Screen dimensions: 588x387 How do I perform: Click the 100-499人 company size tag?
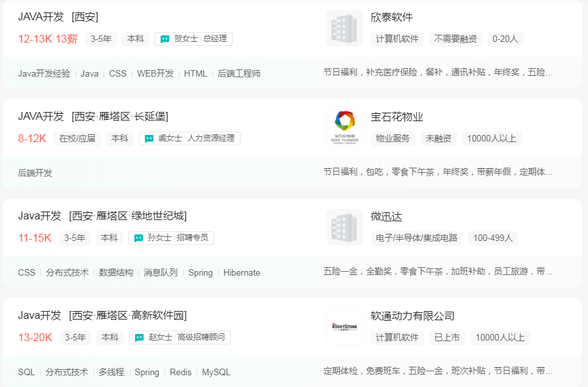point(493,238)
